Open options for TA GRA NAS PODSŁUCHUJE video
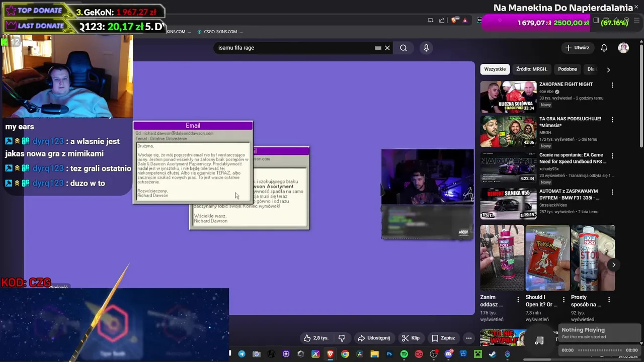 [x=612, y=120]
